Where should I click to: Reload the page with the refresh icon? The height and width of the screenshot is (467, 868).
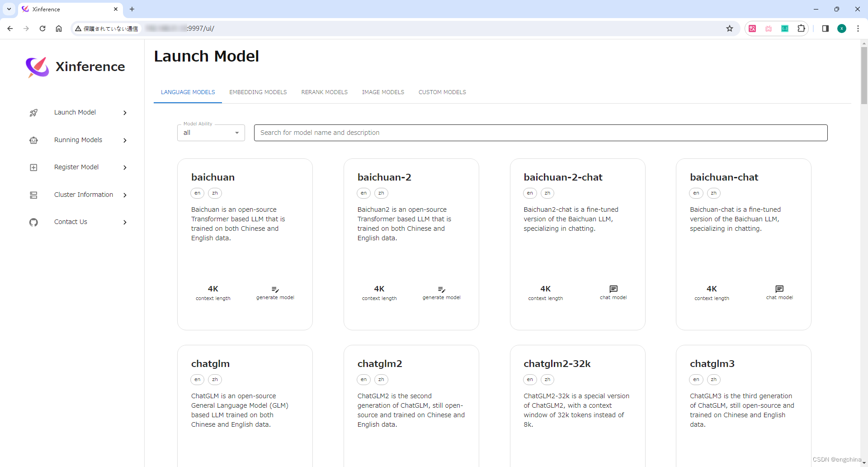coord(42,29)
